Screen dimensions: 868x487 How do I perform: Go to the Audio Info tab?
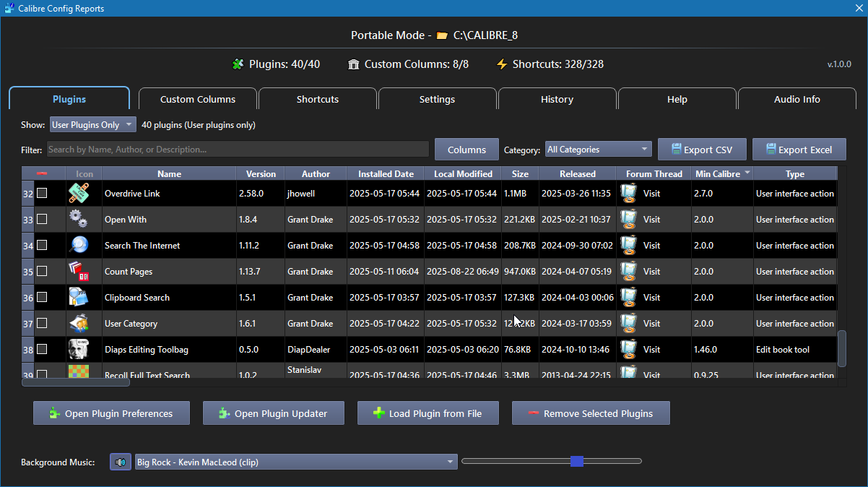coord(797,99)
